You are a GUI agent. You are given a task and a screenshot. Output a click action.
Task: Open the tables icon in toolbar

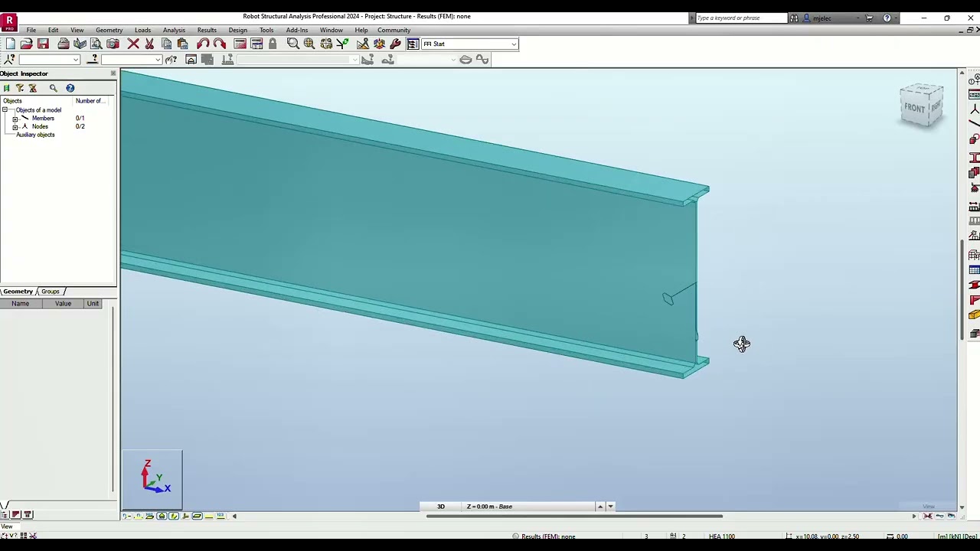tap(256, 44)
